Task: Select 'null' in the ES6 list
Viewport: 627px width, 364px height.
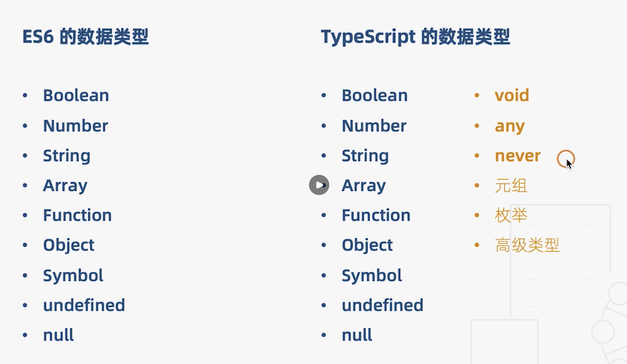Action: click(59, 335)
